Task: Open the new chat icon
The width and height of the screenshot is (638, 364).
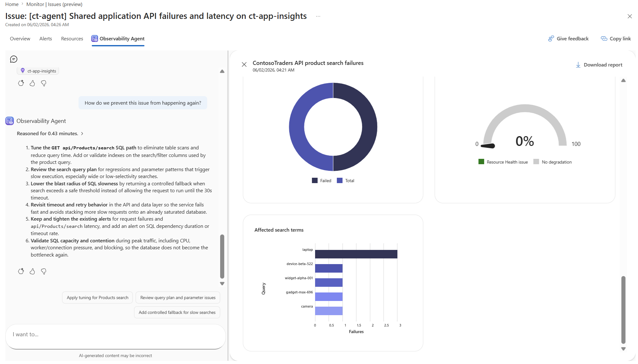Action: (x=14, y=59)
